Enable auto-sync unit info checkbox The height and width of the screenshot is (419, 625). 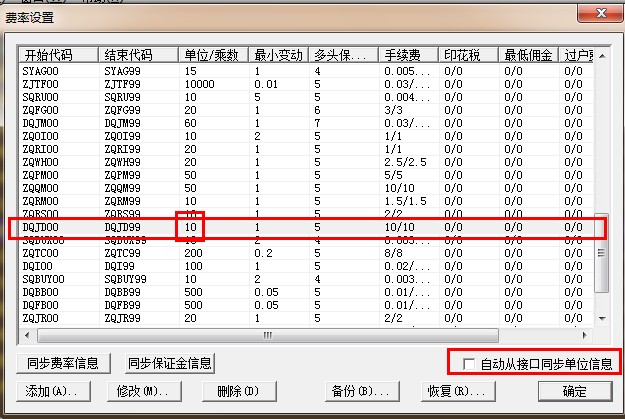[x=469, y=364]
